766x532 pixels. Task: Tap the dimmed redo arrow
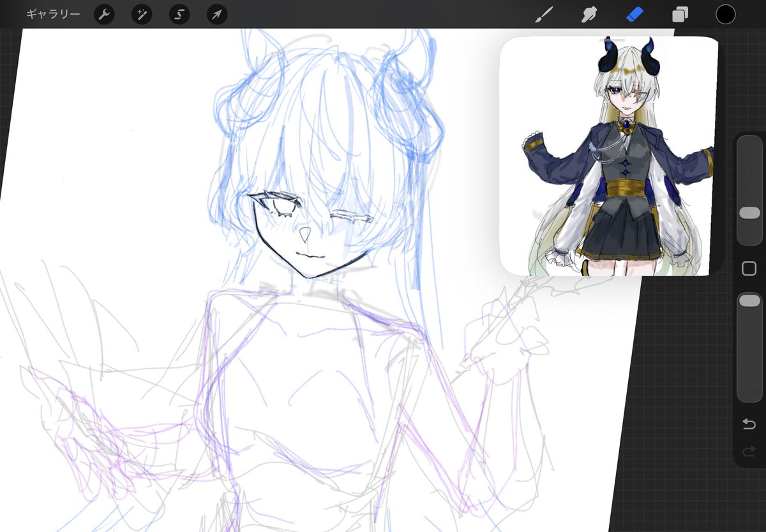coord(749,452)
